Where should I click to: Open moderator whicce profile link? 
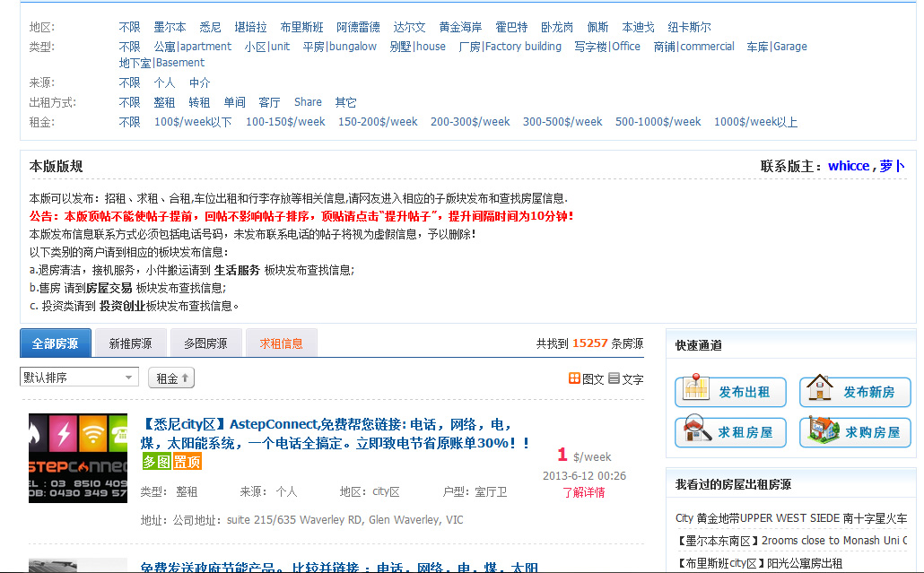(849, 166)
